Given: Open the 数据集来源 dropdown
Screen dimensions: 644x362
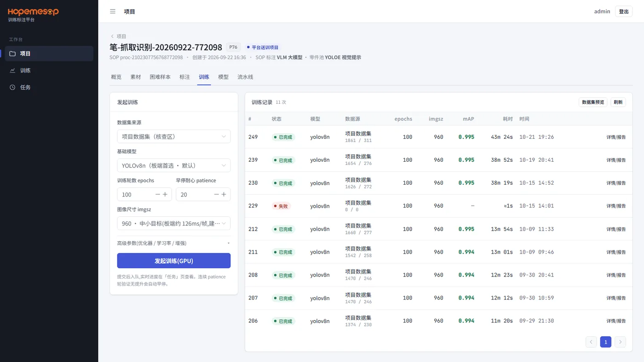Looking at the screenshot, I should (174, 136).
